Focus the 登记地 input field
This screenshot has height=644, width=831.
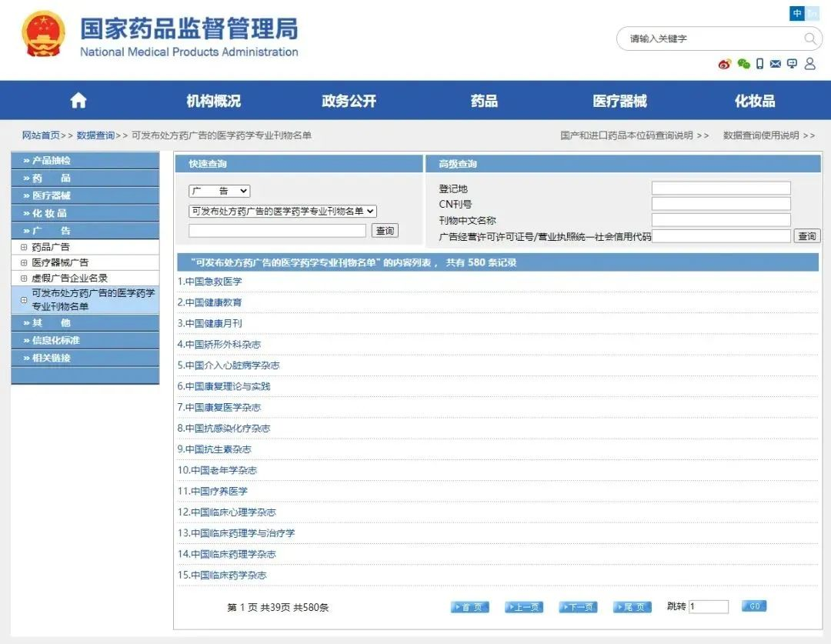click(x=721, y=189)
